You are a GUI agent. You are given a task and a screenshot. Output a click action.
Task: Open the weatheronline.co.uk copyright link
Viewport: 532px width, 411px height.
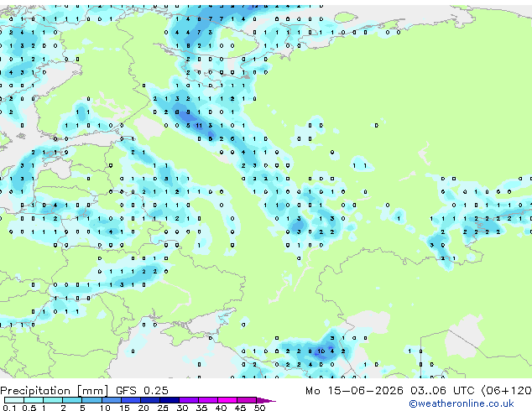pyautogui.click(x=462, y=403)
